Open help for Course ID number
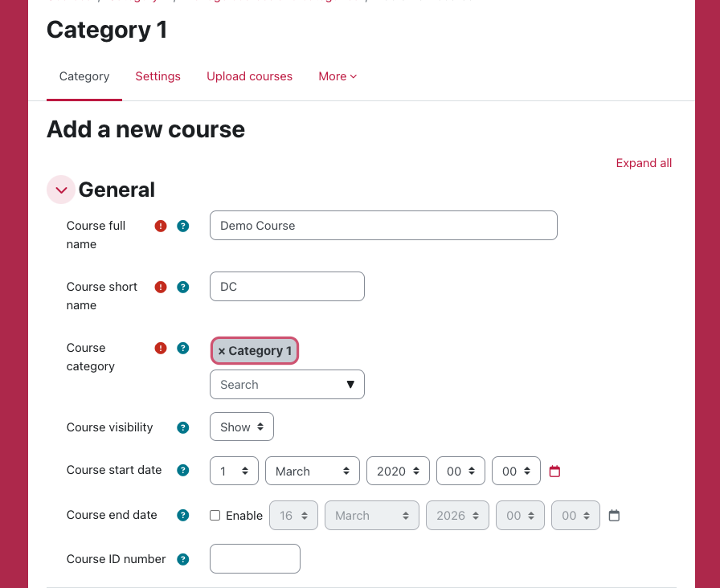The image size is (720, 588). click(x=182, y=559)
